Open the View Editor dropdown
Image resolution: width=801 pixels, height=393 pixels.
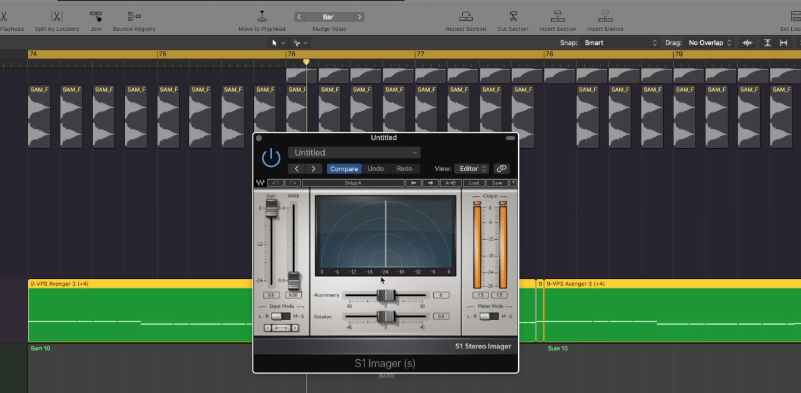[471, 169]
